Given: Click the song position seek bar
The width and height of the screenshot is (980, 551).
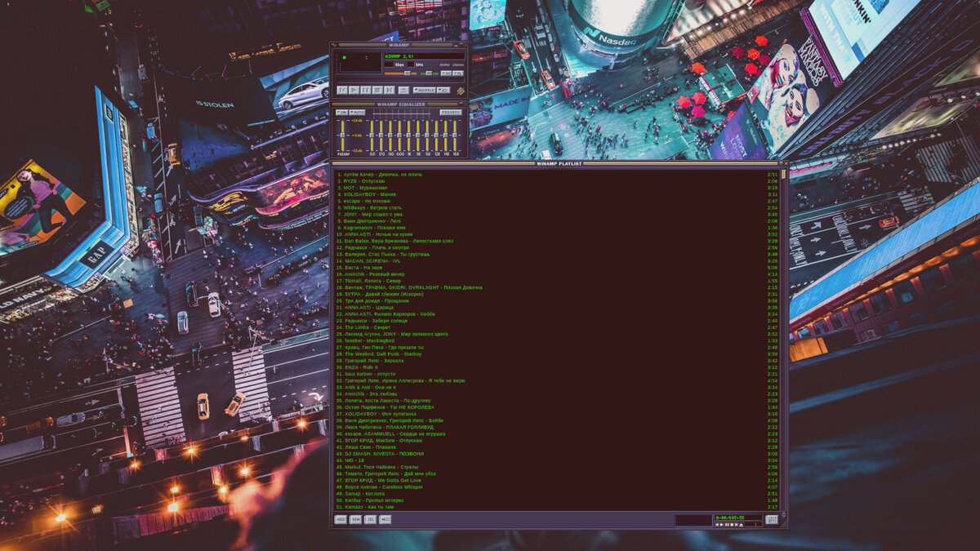Looking at the screenshot, I should click(400, 80).
